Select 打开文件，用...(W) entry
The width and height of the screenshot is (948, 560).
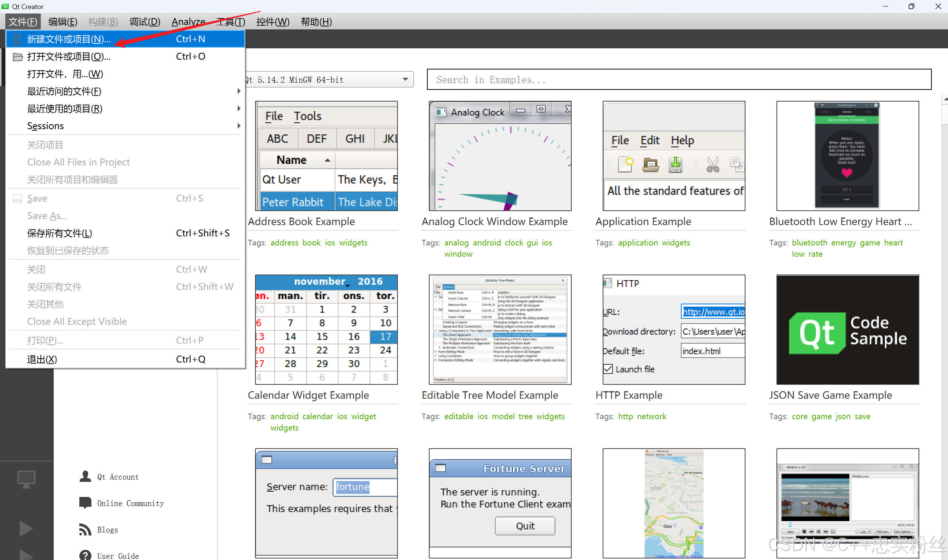pyautogui.click(x=125, y=74)
